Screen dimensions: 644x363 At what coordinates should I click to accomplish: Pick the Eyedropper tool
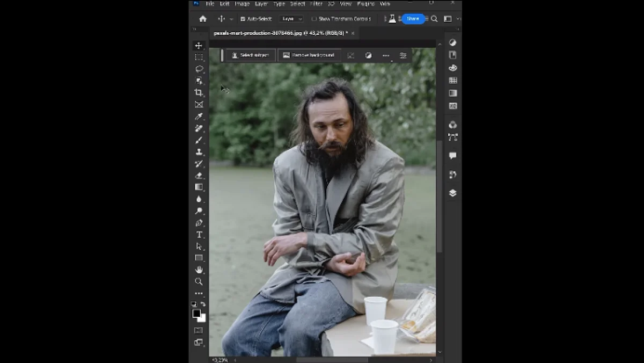click(x=199, y=117)
